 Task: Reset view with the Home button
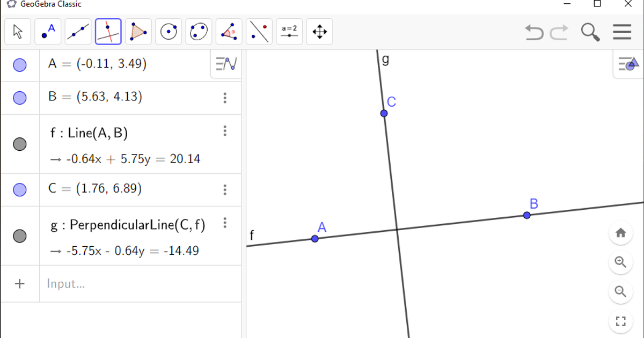click(620, 233)
